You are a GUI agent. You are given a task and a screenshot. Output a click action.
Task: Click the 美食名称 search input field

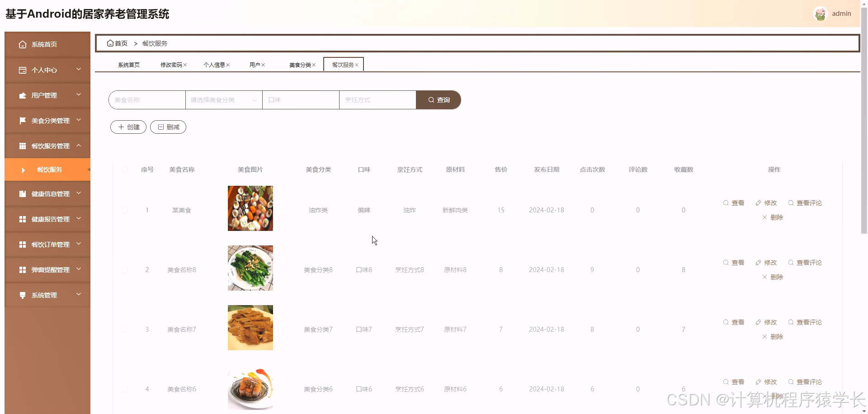tap(147, 100)
